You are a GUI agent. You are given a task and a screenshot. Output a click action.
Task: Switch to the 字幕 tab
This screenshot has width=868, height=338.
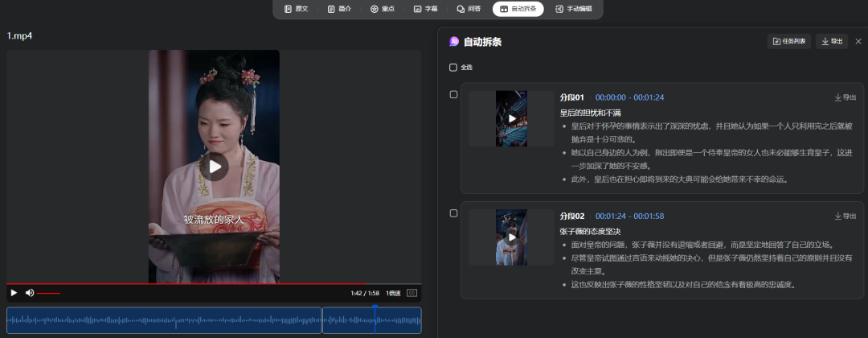click(426, 9)
